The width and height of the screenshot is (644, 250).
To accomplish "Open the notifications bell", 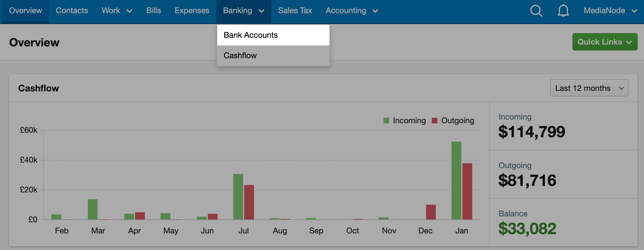I will coord(563,11).
